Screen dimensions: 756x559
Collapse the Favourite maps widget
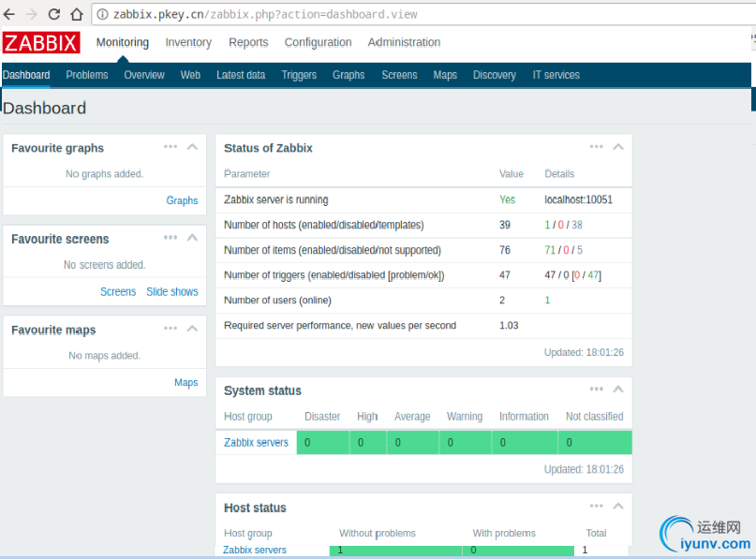(x=192, y=328)
